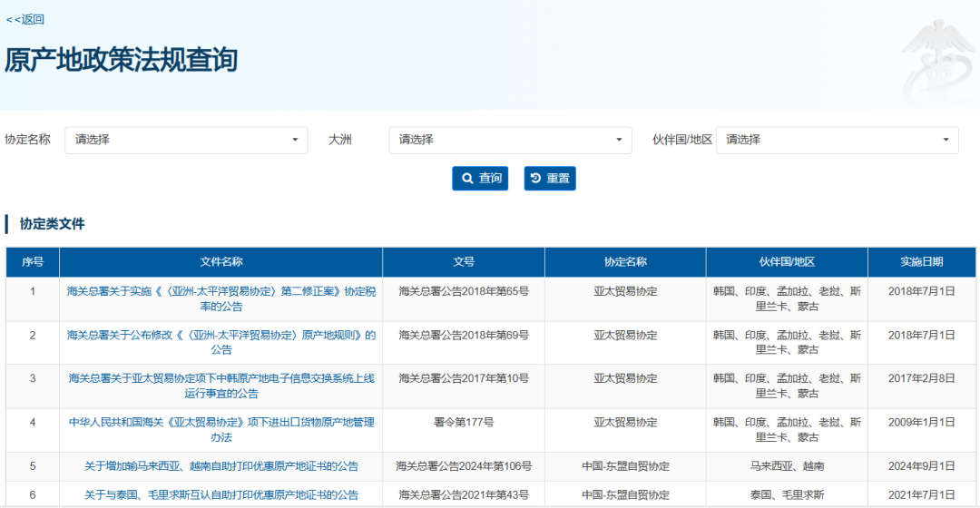The width and height of the screenshot is (980, 508).
Task: Click the 文件名称 column header
Action: (x=221, y=262)
